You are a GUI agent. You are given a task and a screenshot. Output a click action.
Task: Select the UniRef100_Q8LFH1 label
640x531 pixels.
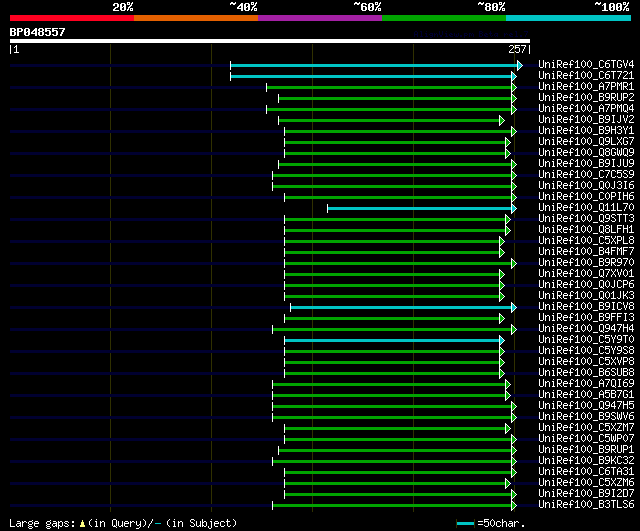tap(586, 230)
